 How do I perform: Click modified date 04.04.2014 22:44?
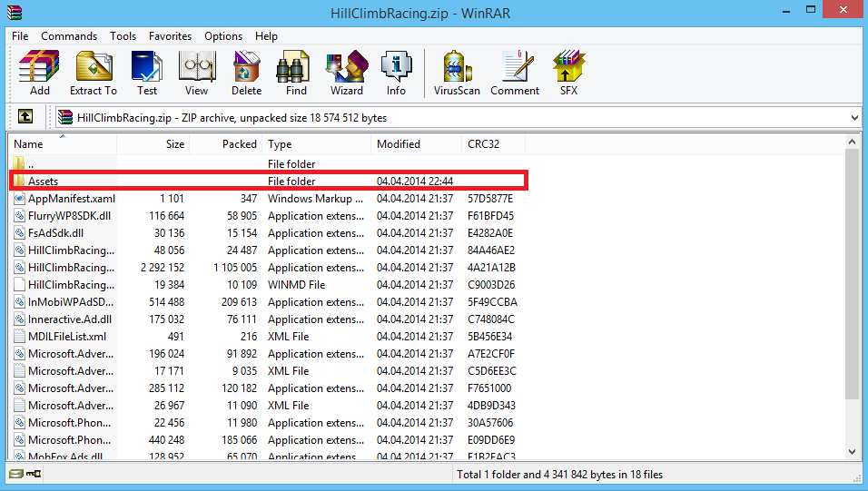tap(415, 181)
